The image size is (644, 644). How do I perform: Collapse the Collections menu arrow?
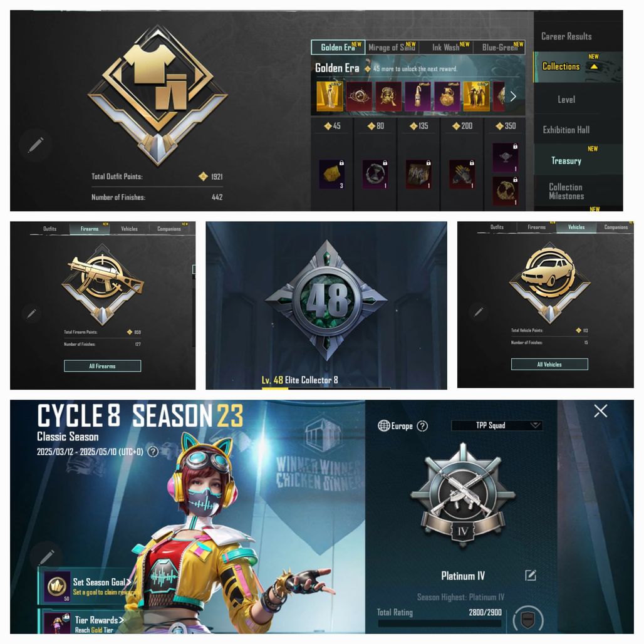coord(594,66)
